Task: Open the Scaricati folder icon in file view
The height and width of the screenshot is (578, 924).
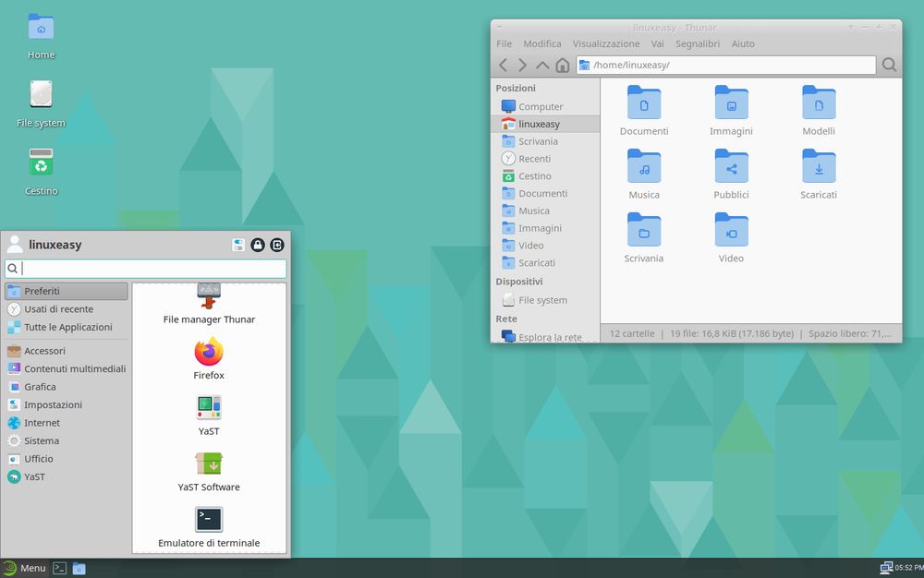Action: pos(819,165)
